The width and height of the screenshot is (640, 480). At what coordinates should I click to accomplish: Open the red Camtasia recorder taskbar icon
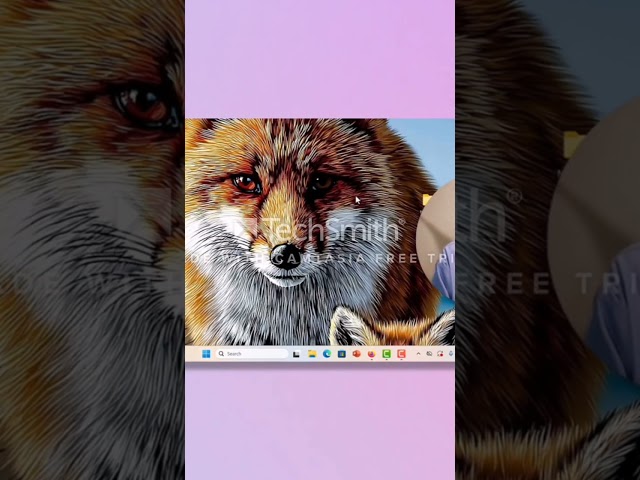[401, 354]
